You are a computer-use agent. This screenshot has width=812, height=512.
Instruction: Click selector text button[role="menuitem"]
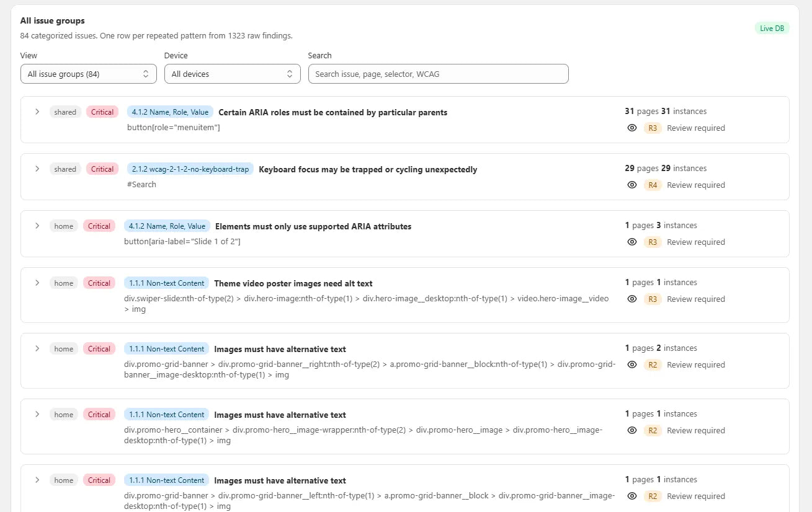tap(174, 127)
